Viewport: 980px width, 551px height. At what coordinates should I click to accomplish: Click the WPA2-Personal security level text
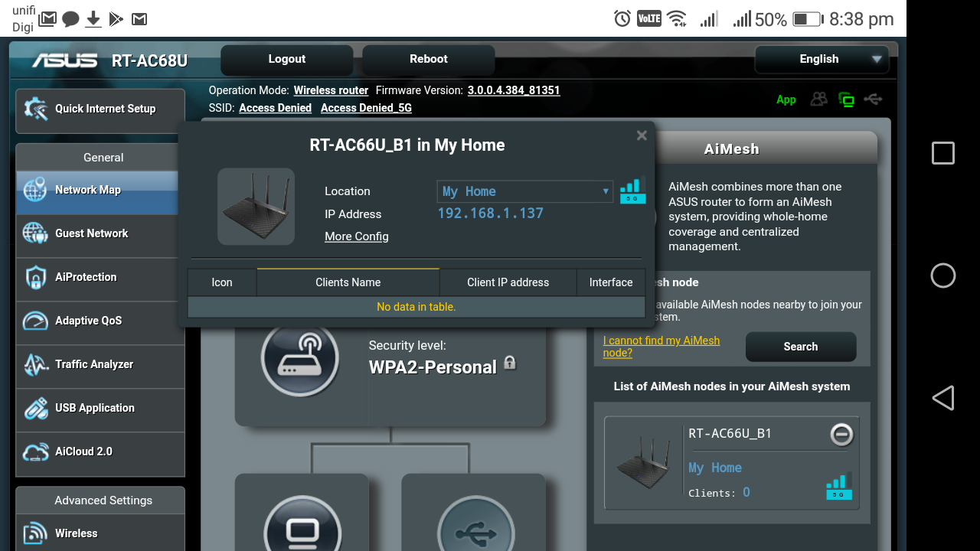click(433, 367)
